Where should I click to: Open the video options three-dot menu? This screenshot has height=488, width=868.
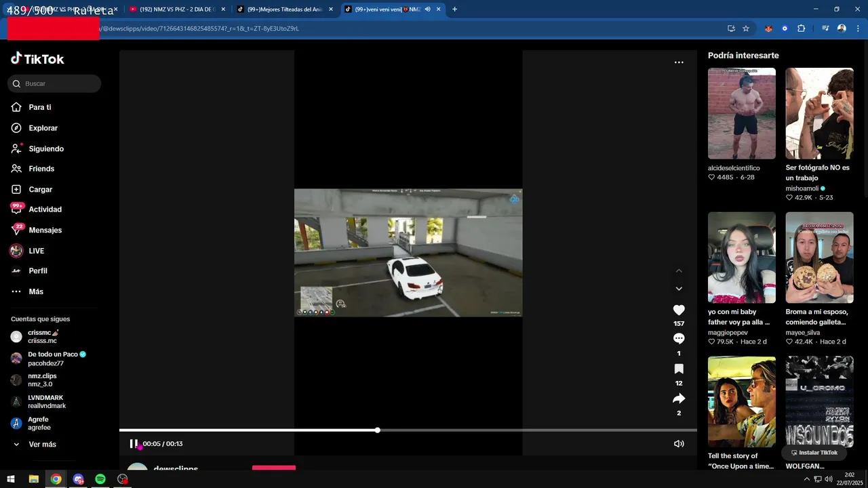(679, 62)
